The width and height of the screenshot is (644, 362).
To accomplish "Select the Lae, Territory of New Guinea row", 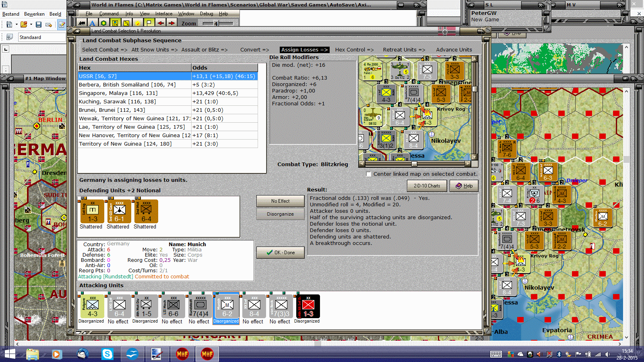I will click(168, 127).
